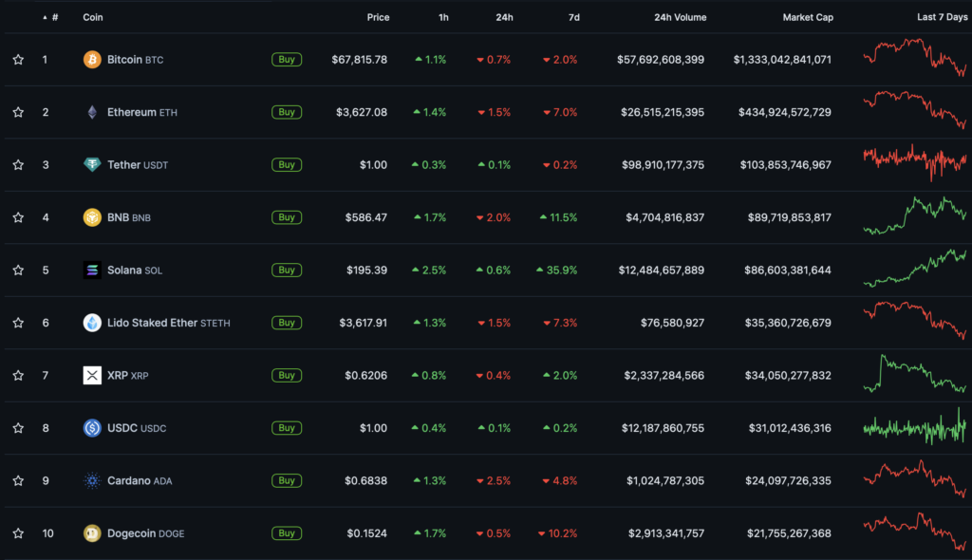Viewport: 972px width, 560px height.
Task: Open the USDC coin name link
Action: (x=122, y=428)
